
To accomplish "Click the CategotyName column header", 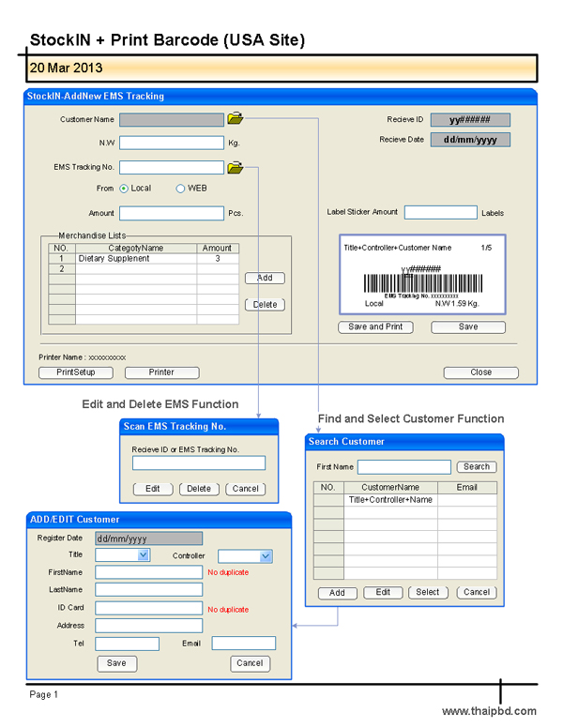I will (x=136, y=249).
